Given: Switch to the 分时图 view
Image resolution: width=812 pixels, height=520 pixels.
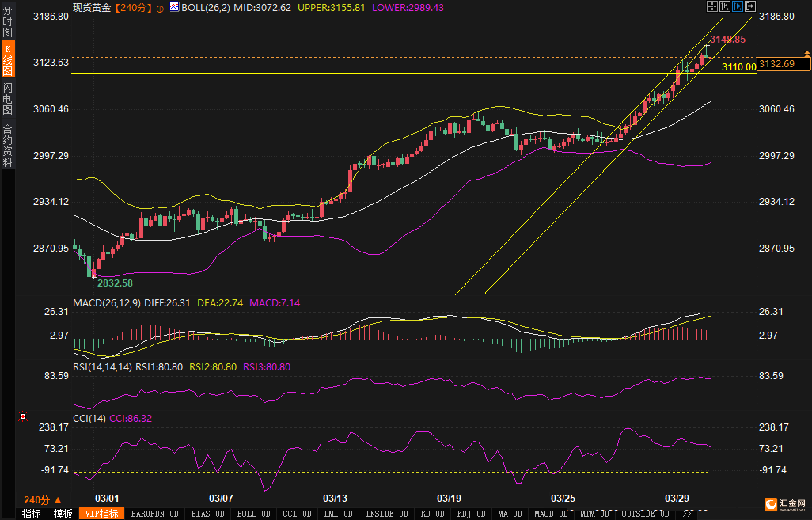Looking at the screenshot, I should click(x=8, y=21).
